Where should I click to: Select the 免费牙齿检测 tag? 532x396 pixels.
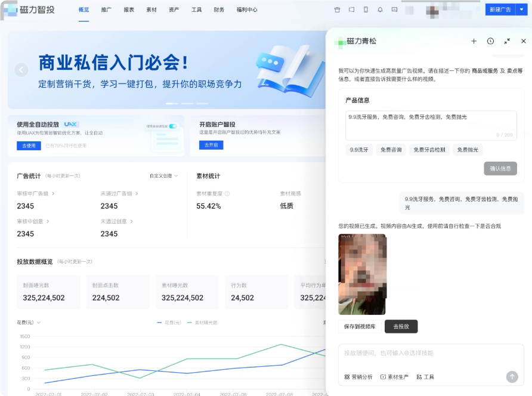point(429,150)
